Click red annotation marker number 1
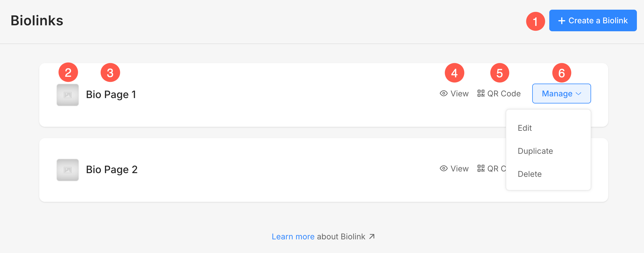 pyautogui.click(x=535, y=21)
